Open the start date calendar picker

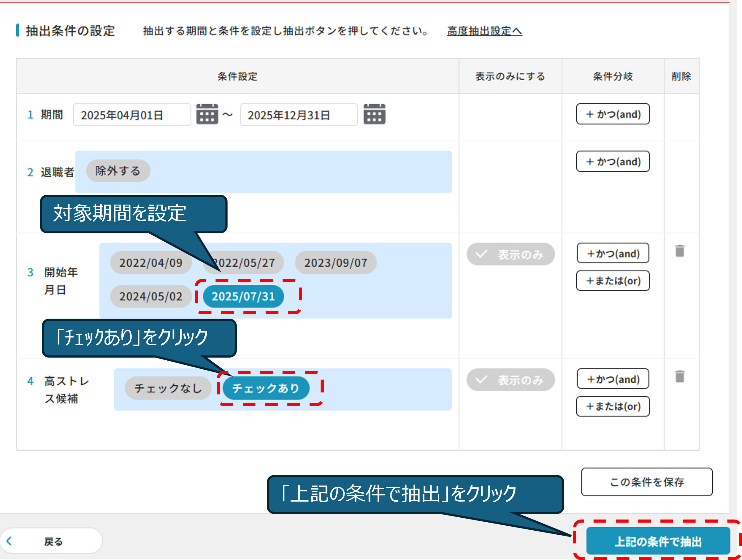207,114
